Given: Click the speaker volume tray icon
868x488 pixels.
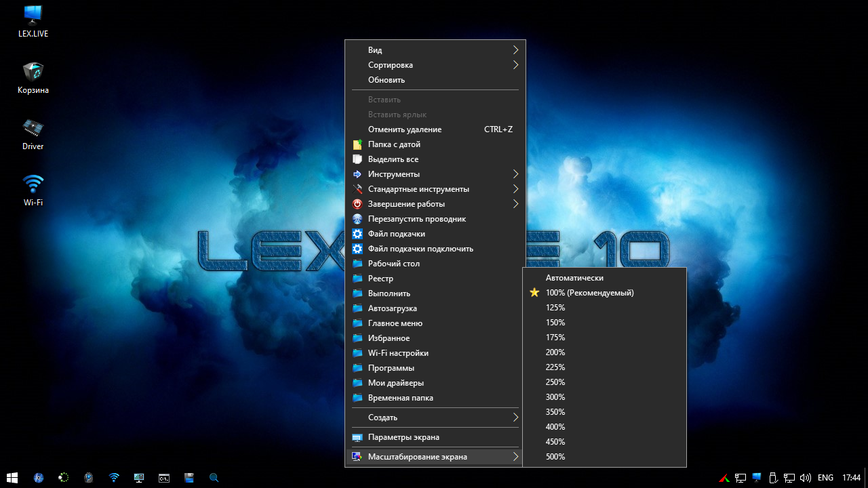Looking at the screenshot, I should [806, 478].
